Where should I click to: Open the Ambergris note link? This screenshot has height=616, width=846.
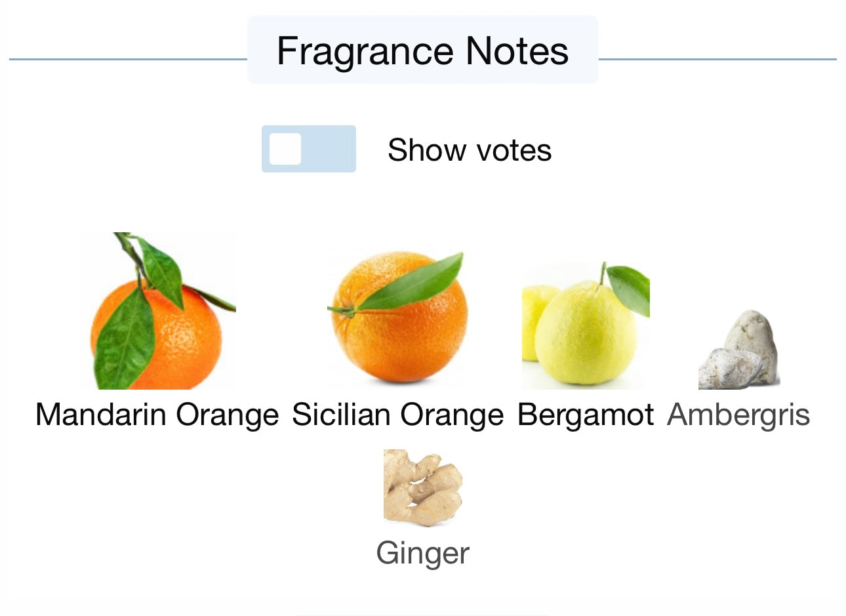coord(738,415)
